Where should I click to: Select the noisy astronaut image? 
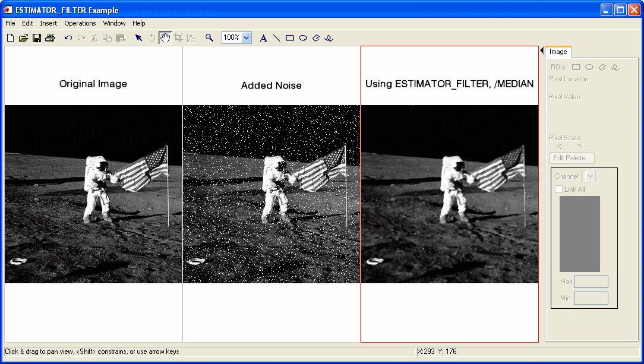click(x=272, y=194)
